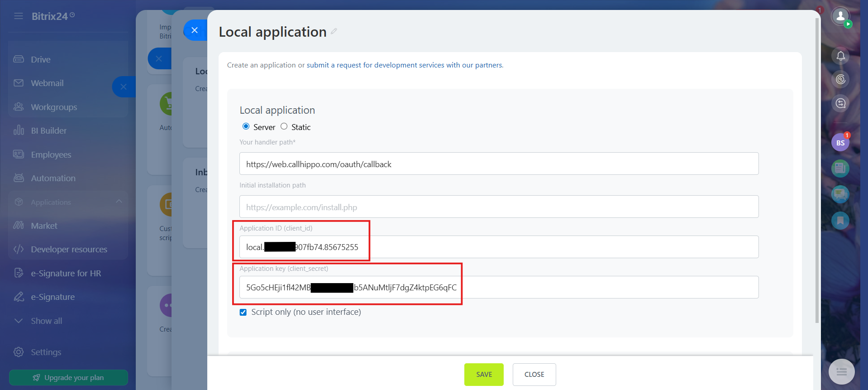This screenshot has width=868, height=390.
Task: Click the Developer resources code icon
Action: 19,250
